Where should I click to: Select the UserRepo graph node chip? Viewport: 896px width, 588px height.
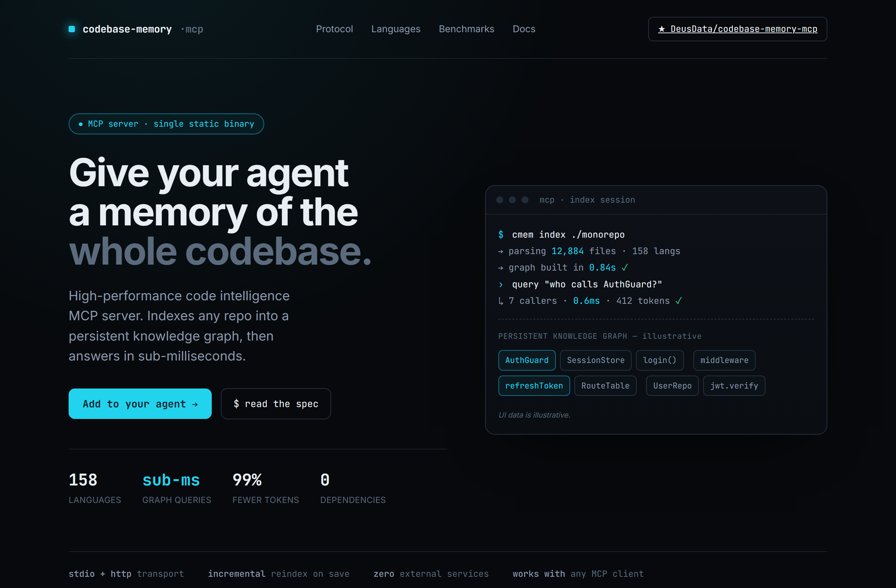point(672,386)
